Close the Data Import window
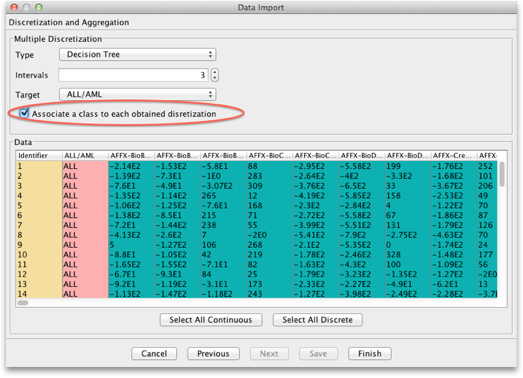 [x=14, y=7]
